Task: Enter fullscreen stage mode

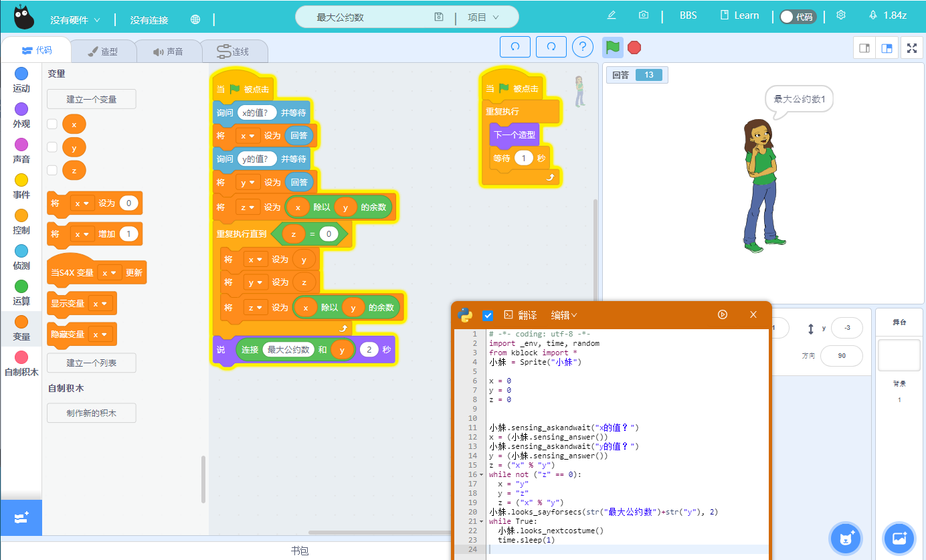Action: tap(911, 48)
